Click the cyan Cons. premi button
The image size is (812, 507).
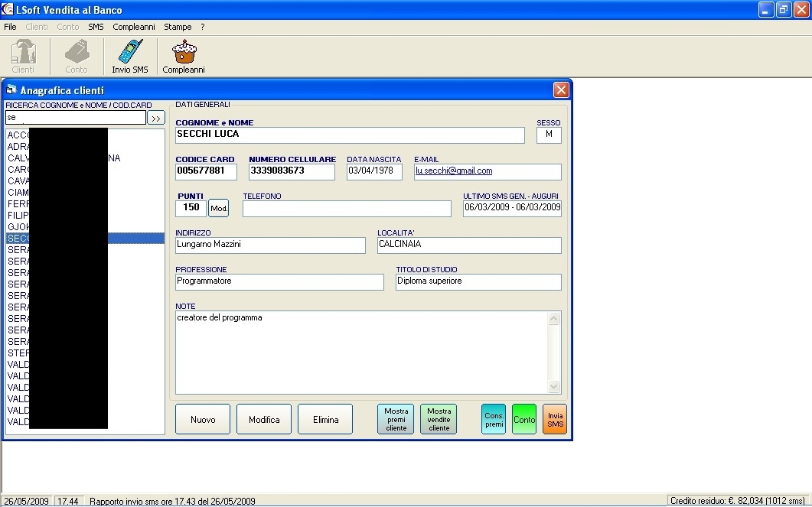[494, 420]
